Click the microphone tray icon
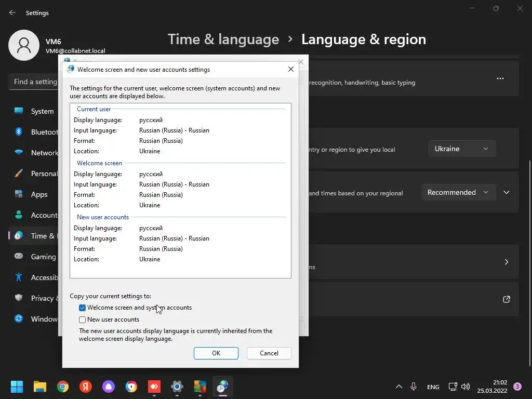 (413, 387)
